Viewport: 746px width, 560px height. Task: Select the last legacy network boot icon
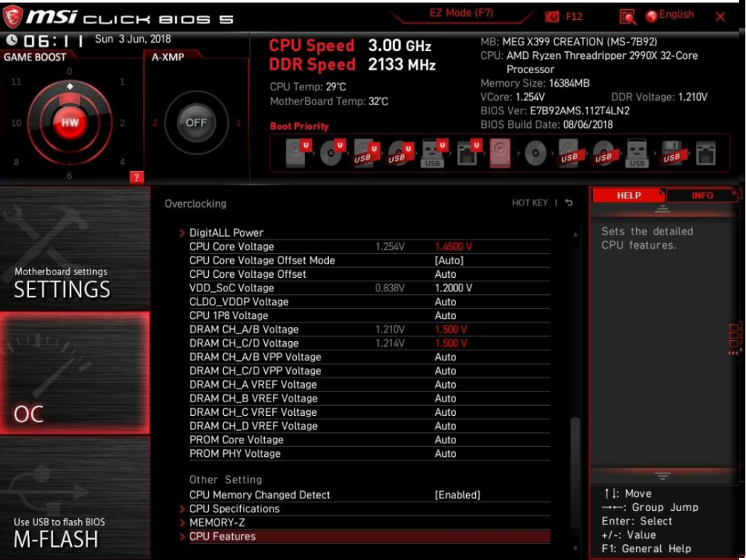(706, 154)
